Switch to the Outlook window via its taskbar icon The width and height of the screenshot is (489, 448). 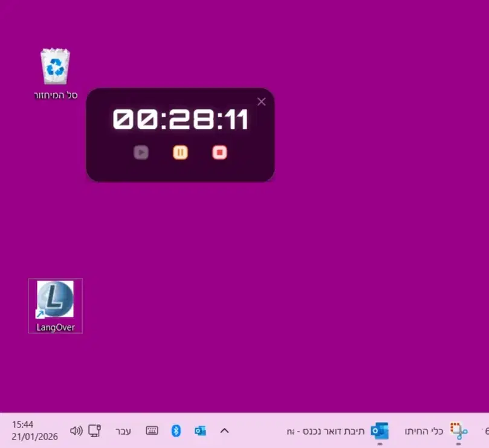[380, 430]
